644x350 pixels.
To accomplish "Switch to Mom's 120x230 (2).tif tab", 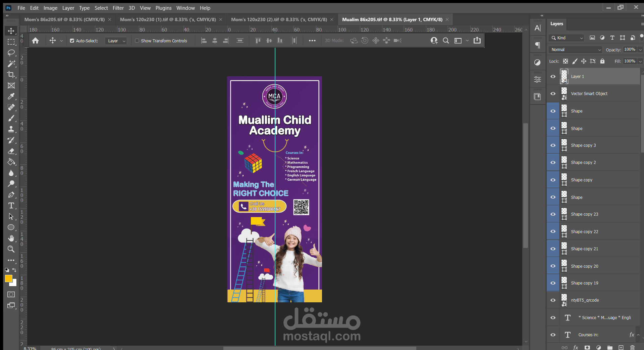I will 279,19.
